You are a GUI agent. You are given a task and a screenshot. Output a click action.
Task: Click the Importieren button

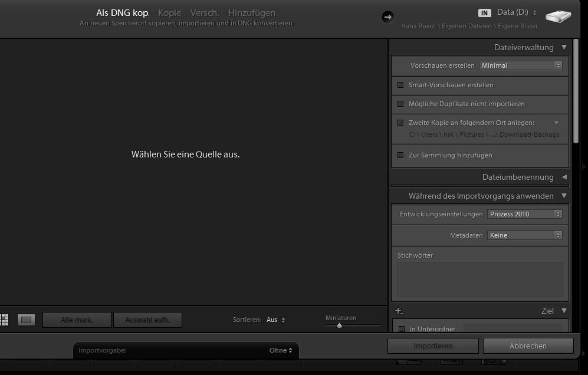[x=433, y=346]
